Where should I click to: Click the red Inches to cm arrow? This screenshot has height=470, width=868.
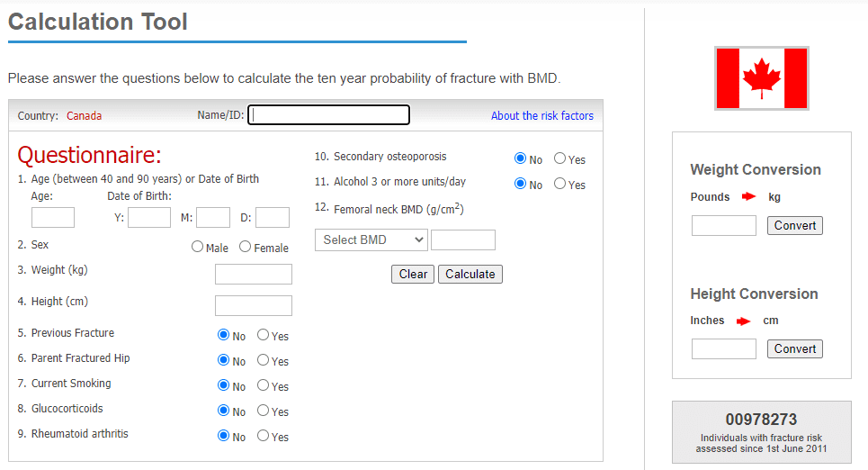744,321
